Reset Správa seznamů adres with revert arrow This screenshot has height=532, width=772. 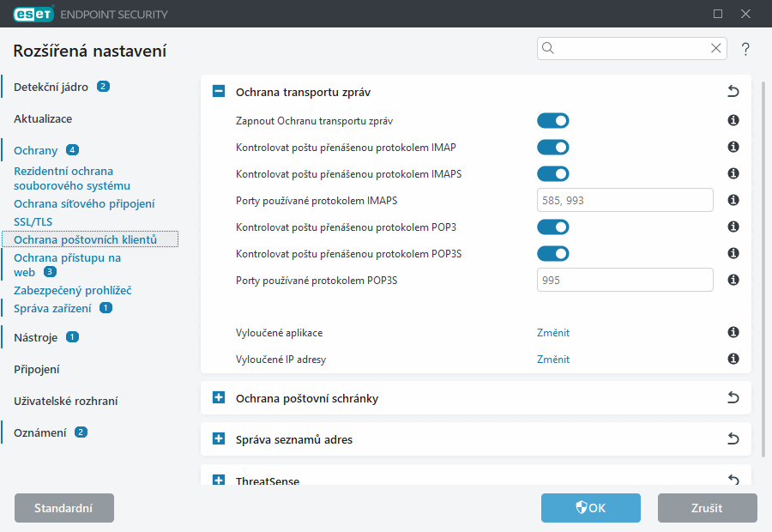coord(733,439)
